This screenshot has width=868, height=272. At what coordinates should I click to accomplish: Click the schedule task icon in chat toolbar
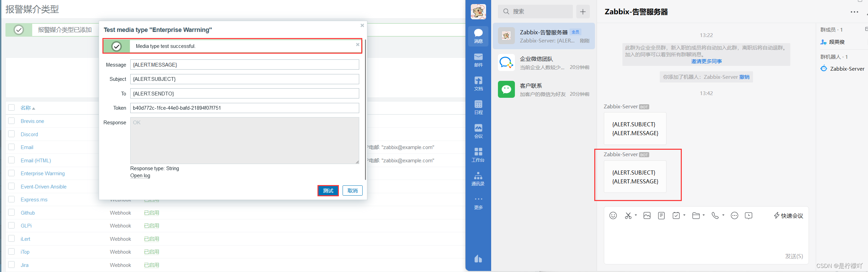[676, 216]
